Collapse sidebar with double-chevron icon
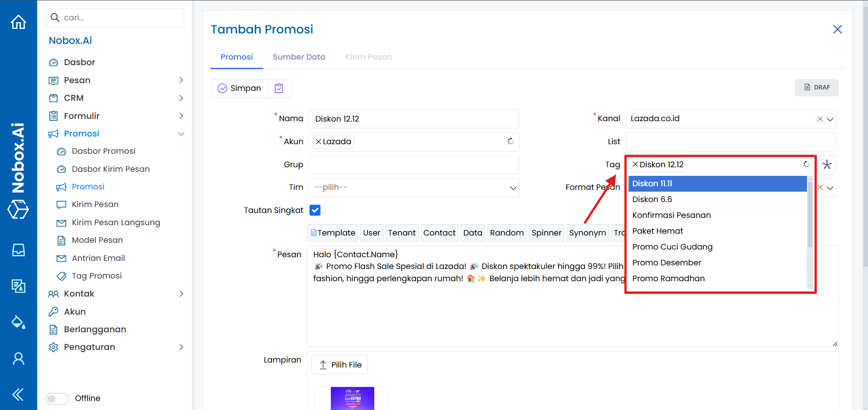The width and height of the screenshot is (868, 410). (18, 395)
